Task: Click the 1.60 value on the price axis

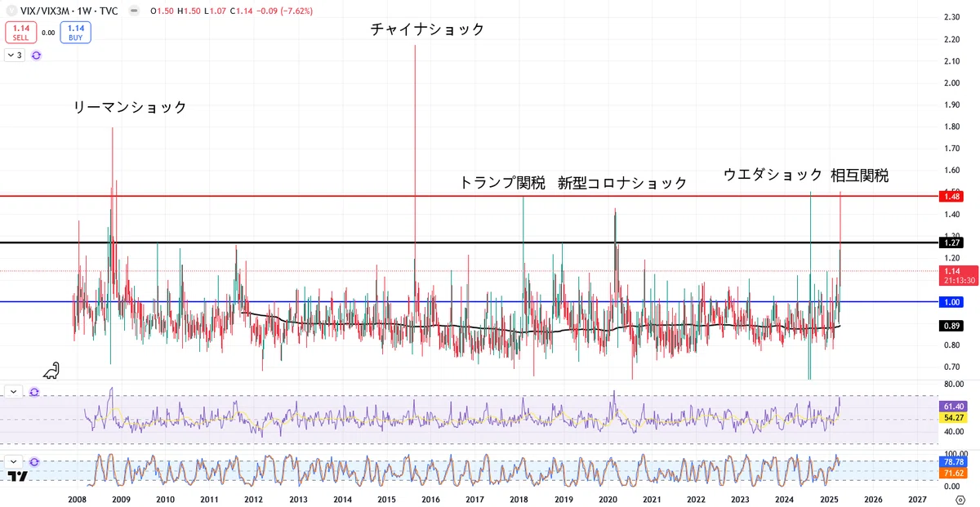Action: [x=951, y=170]
